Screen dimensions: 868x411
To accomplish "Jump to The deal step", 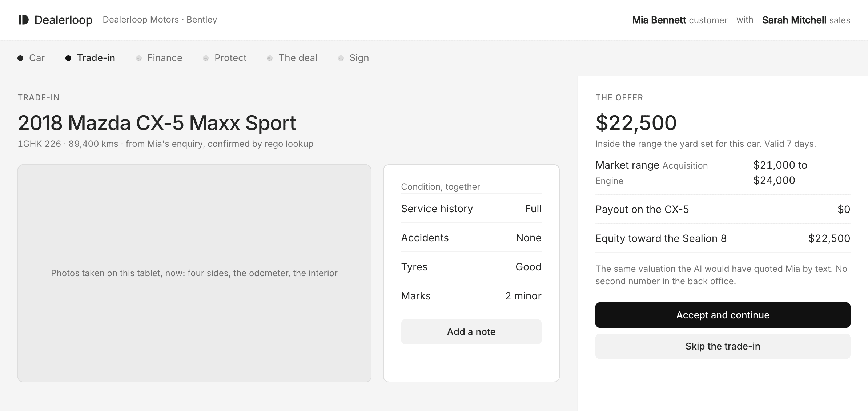I will [x=292, y=58].
